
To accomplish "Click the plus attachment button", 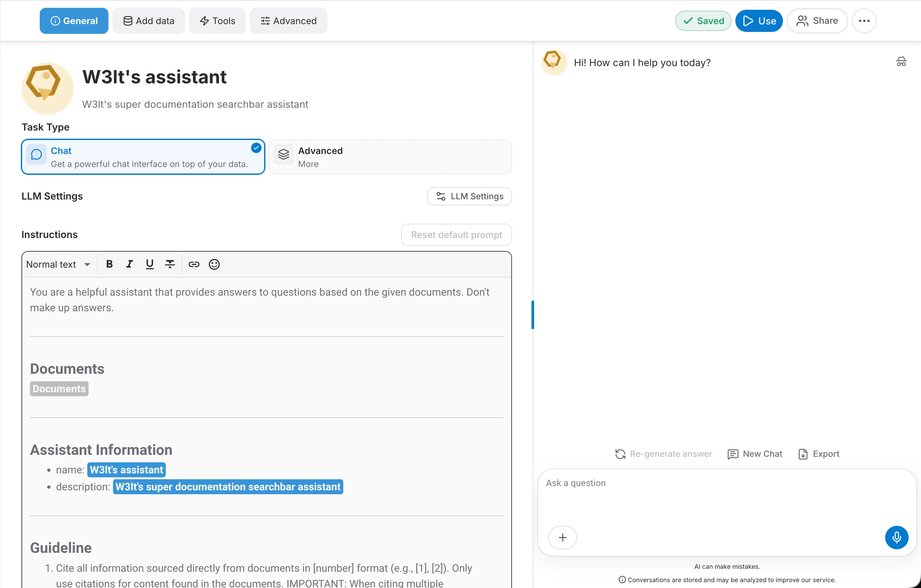I will pos(562,538).
